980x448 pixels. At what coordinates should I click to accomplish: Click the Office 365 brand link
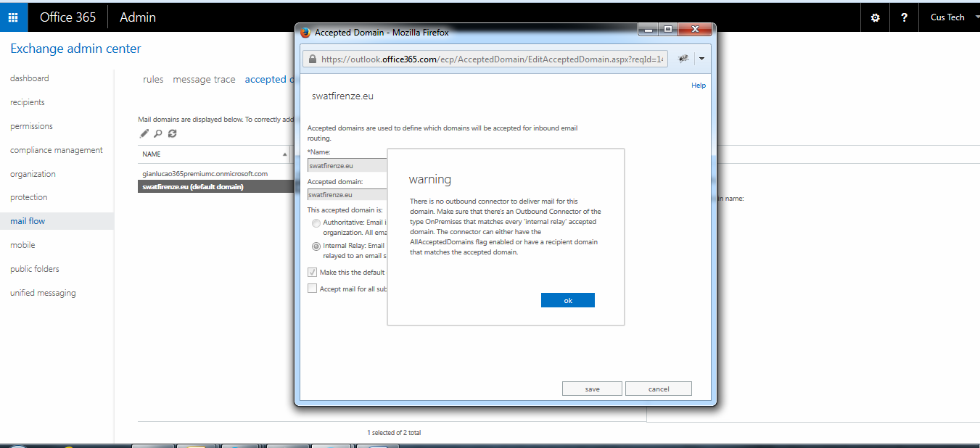coord(67,17)
